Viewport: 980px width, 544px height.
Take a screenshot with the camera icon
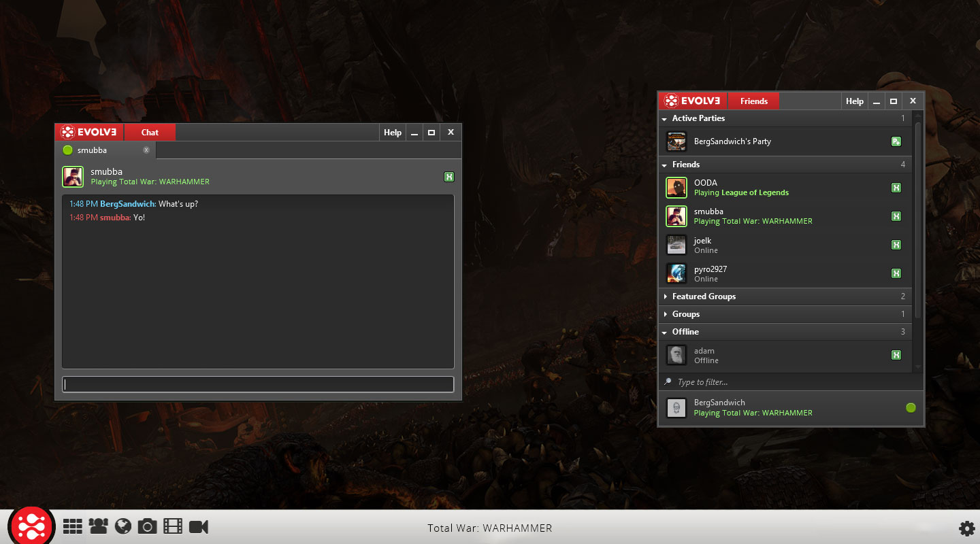tap(147, 526)
